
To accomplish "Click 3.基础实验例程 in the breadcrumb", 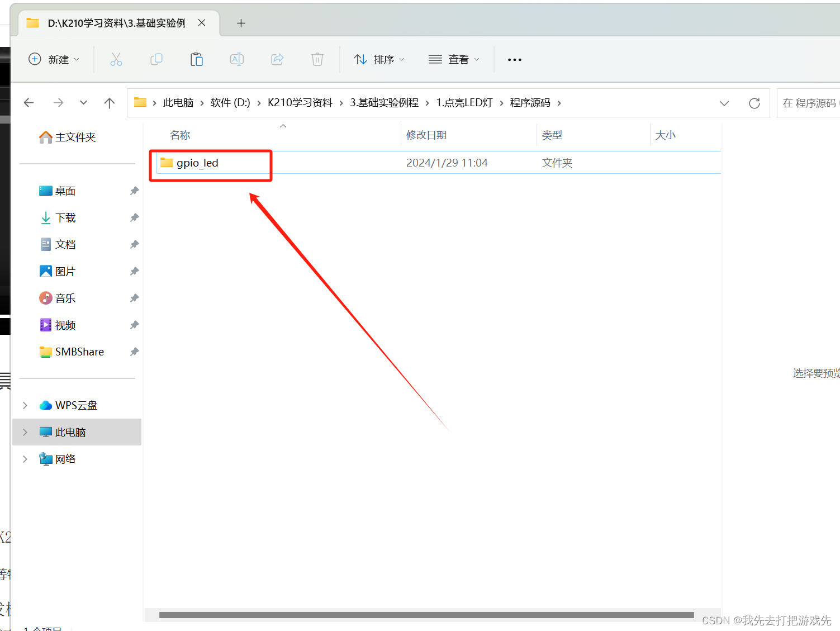I will pyautogui.click(x=385, y=103).
